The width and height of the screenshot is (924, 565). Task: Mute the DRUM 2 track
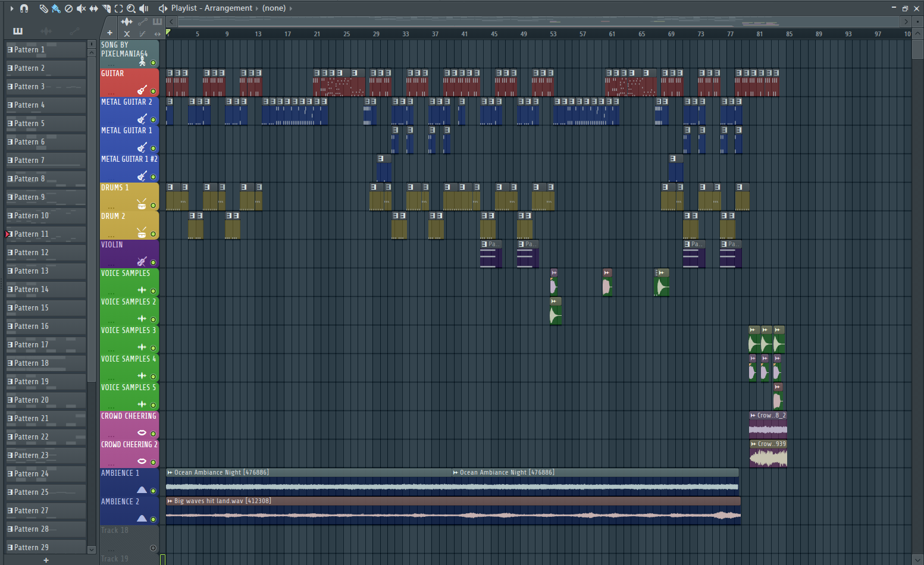tap(153, 234)
